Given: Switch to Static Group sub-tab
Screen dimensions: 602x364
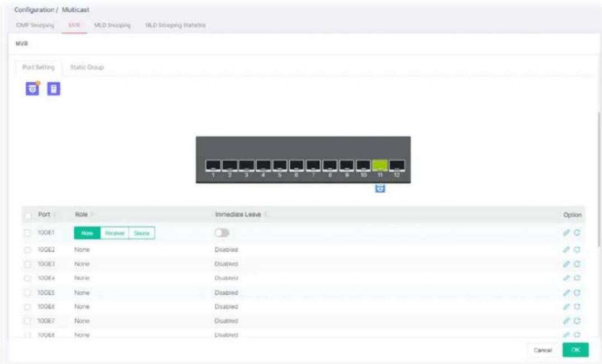Looking at the screenshot, I should [x=87, y=67].
